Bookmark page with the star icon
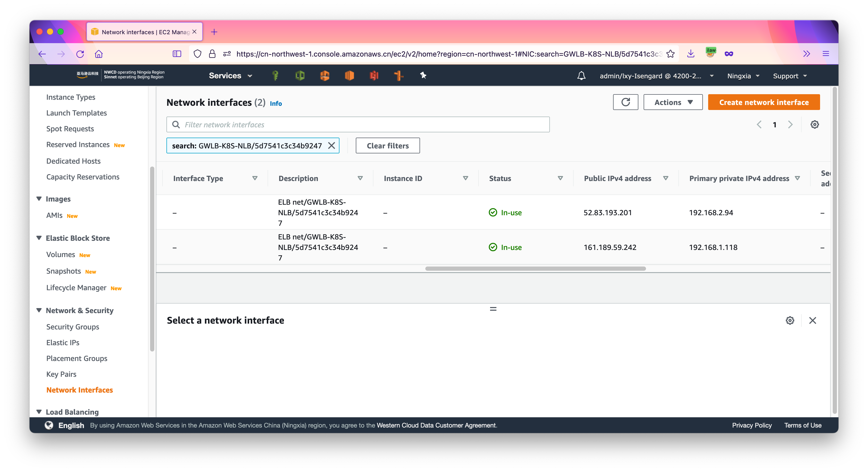This screenshot has height=472, width=868. [670, 54]
